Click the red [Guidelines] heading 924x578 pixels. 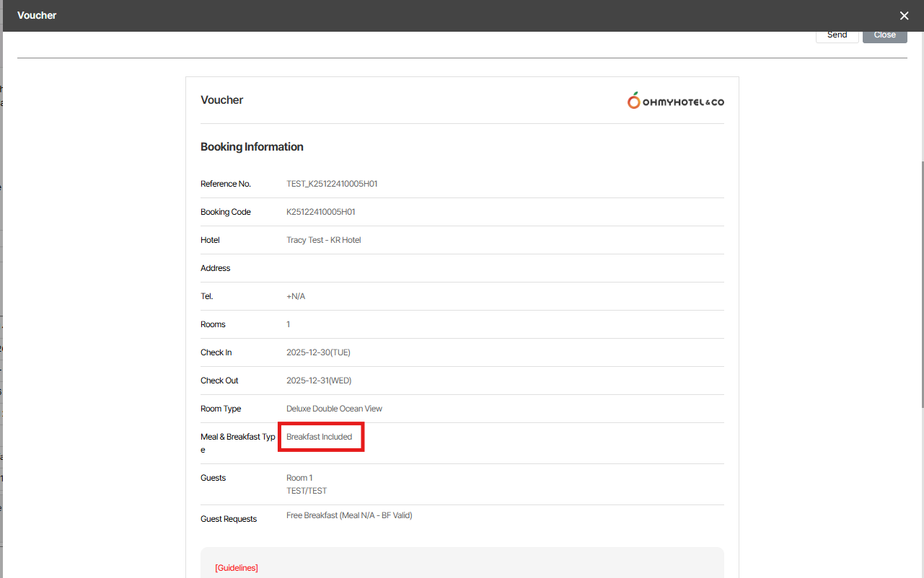coord(237,568)
